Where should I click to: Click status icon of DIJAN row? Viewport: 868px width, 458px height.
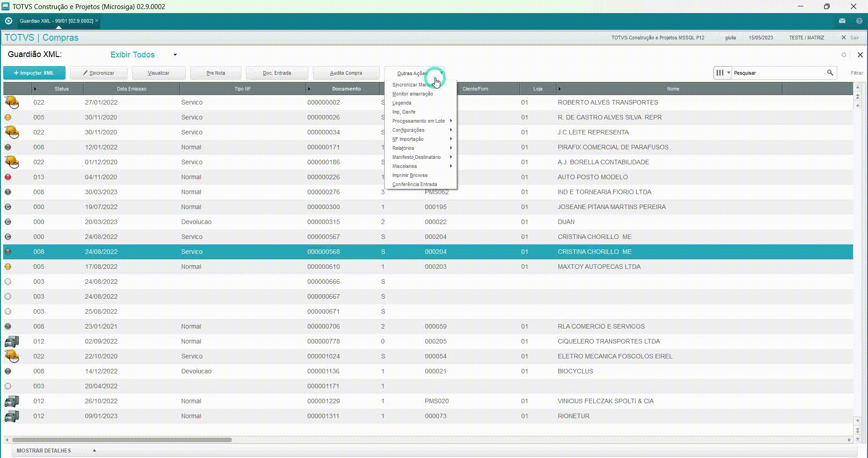(x=8, y=222)
